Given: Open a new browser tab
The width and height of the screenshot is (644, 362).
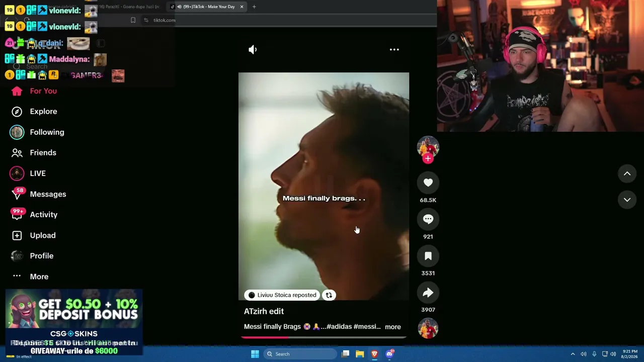Looking at the screenshot, I should pos(254,7).
